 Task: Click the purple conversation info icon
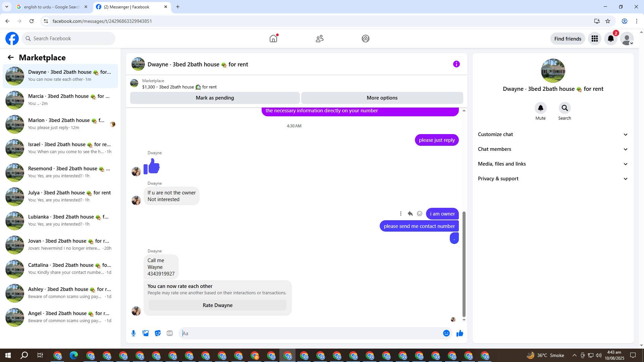(x=456, y=64)
